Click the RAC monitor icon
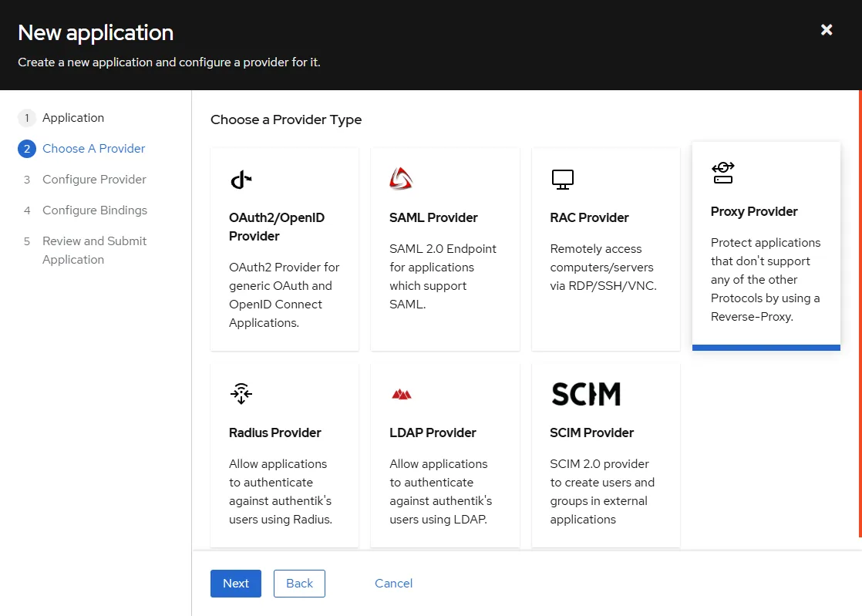 click(562, 180)
